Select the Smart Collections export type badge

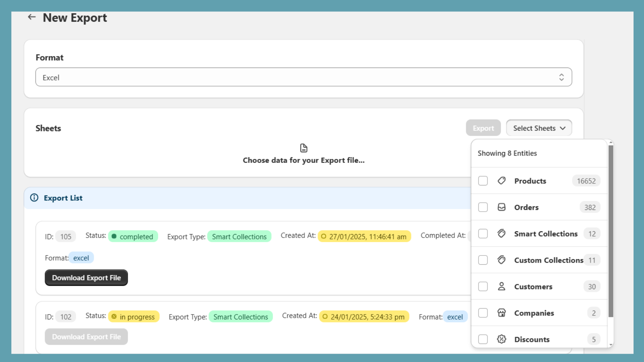239,237
